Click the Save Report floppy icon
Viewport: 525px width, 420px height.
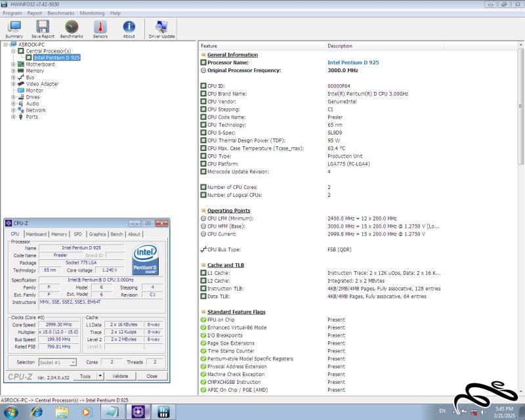tap(43, 29)
